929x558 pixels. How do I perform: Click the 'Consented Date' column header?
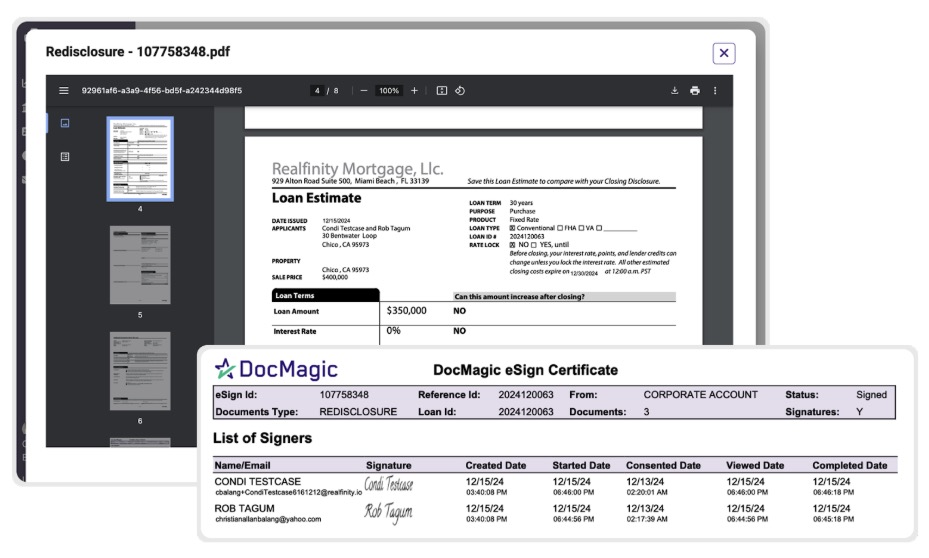[x=663, y=466]
